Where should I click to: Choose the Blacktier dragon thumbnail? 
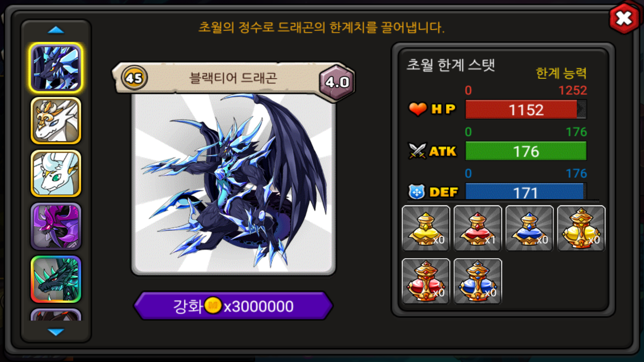tap(56, 68)
